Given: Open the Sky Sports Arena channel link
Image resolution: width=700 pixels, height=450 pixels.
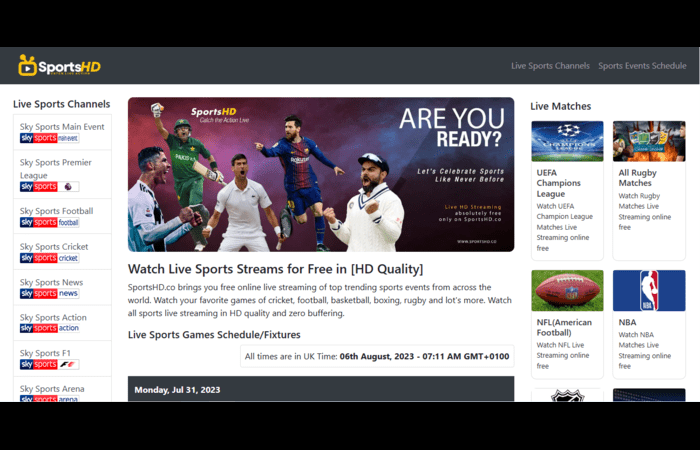Looking at the screenshot, I should 52,389.
